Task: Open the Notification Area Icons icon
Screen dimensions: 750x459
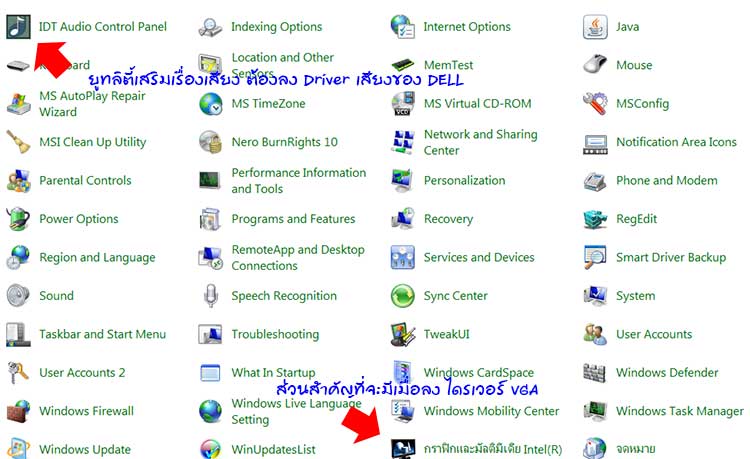Action: (595, 144)
